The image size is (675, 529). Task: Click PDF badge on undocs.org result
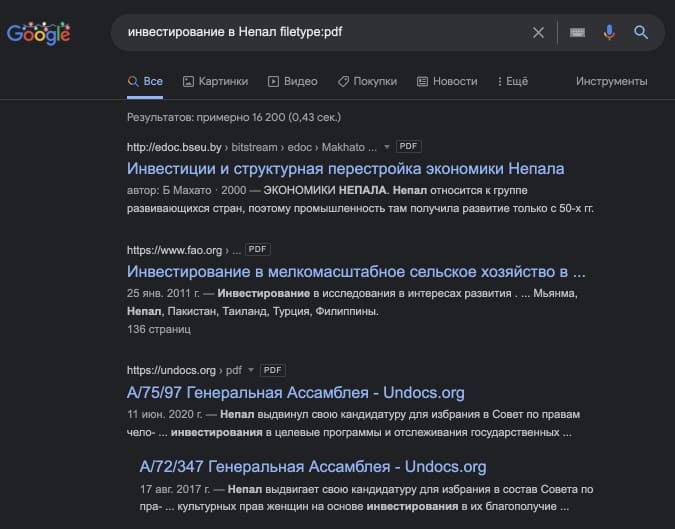pyautogui.click(x=272, y=370)
